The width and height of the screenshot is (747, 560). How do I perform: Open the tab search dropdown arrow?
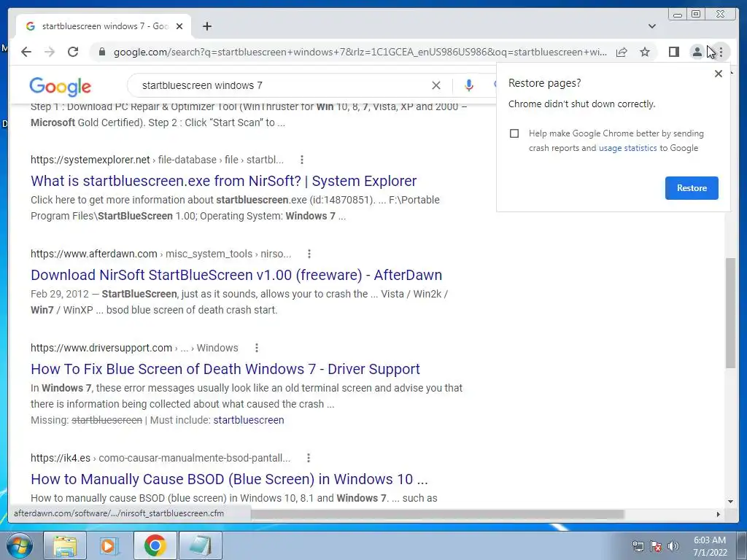652,26
